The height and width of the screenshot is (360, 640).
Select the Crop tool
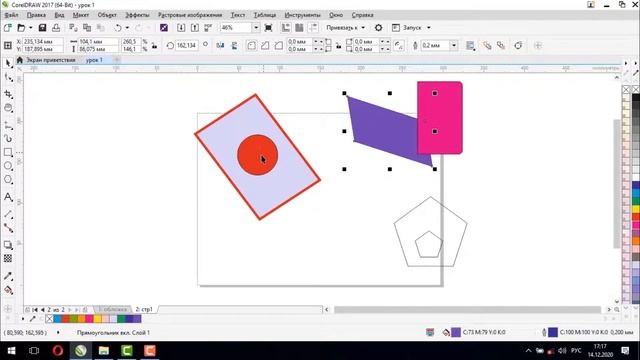[8, 94]
